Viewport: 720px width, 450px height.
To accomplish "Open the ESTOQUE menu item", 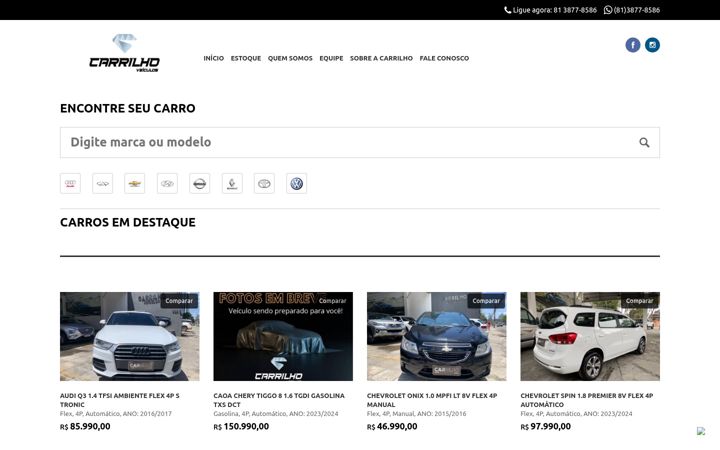I will click(246, 58).
